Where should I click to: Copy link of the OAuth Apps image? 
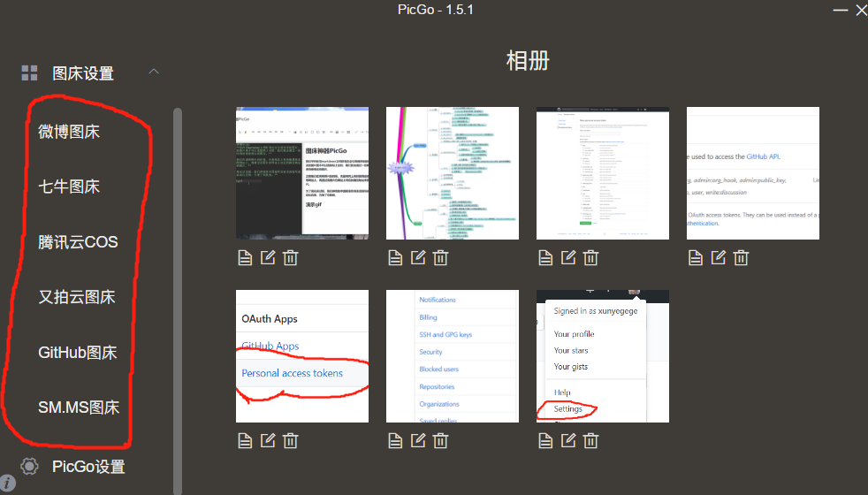245,441
